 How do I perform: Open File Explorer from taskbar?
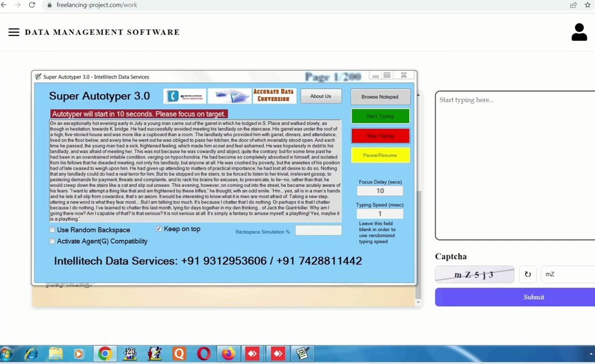56,354
